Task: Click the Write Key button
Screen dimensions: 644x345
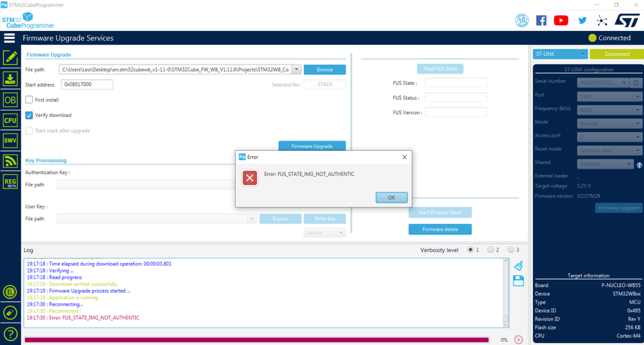Action: point(325,219)
